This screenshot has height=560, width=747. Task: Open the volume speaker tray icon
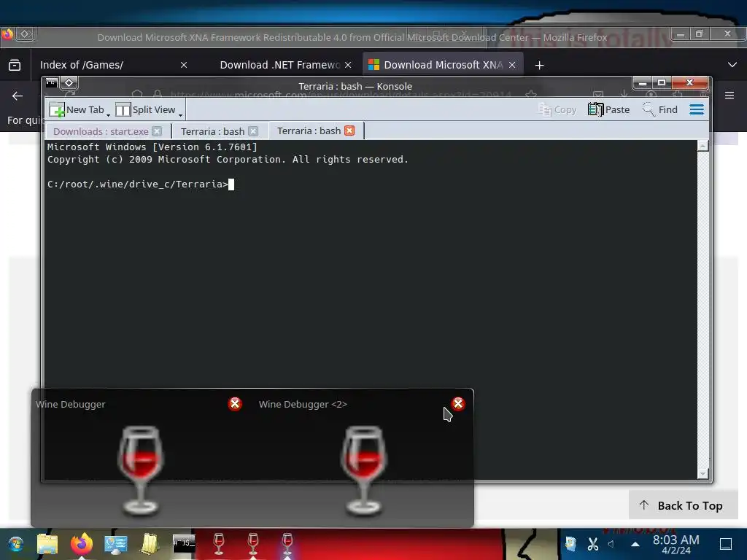coord(611,544)
